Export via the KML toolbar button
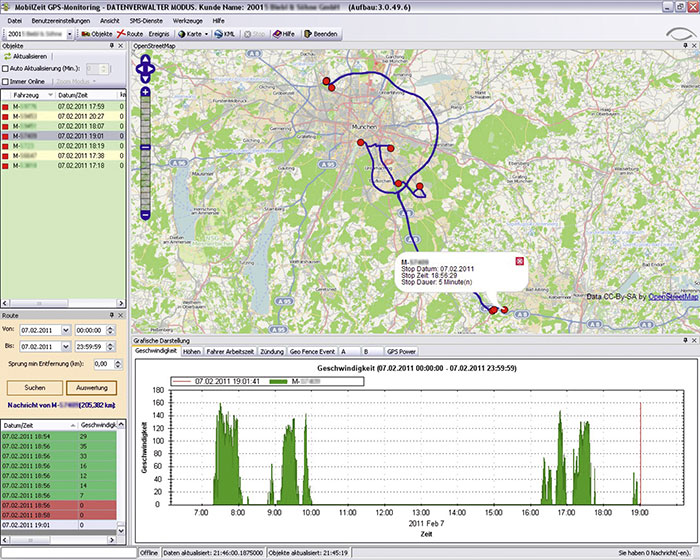The height and width of the screenshot is (560, 700). coord(225,34)
